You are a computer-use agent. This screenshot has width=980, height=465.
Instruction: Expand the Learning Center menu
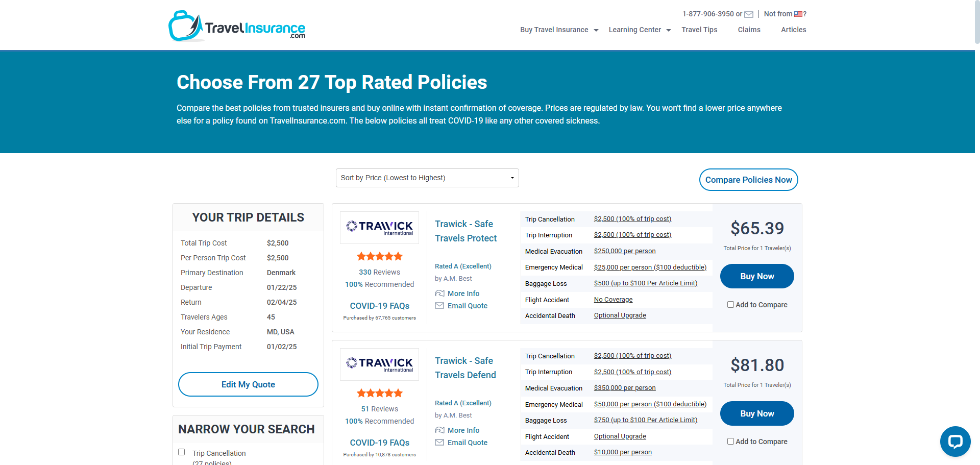640,30
